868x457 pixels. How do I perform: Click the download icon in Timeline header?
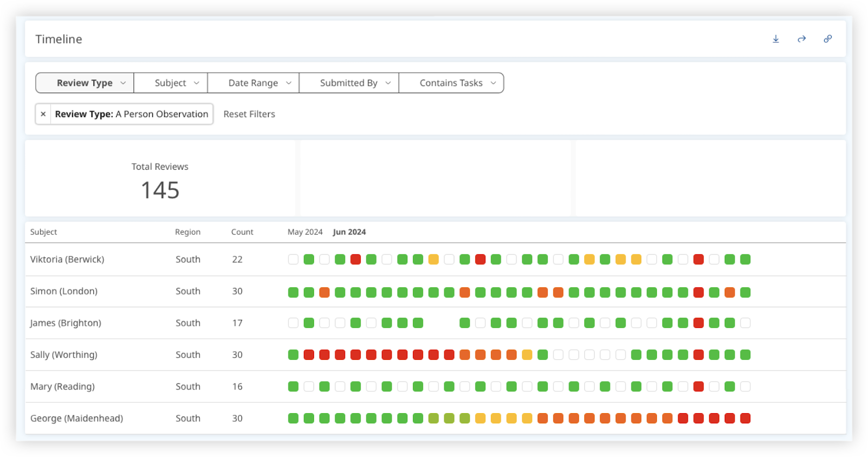tap(776, 39)
